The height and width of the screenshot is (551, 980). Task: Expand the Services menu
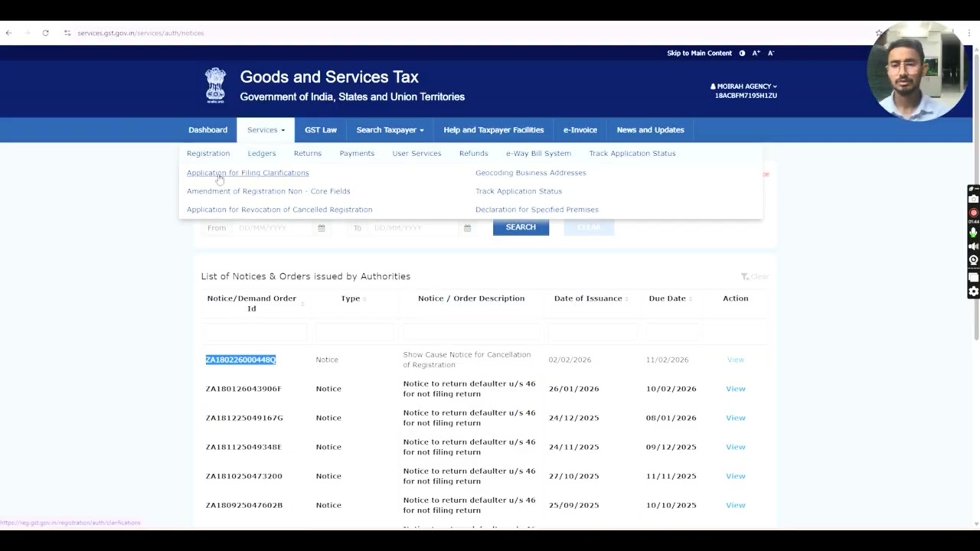(266, 130)
